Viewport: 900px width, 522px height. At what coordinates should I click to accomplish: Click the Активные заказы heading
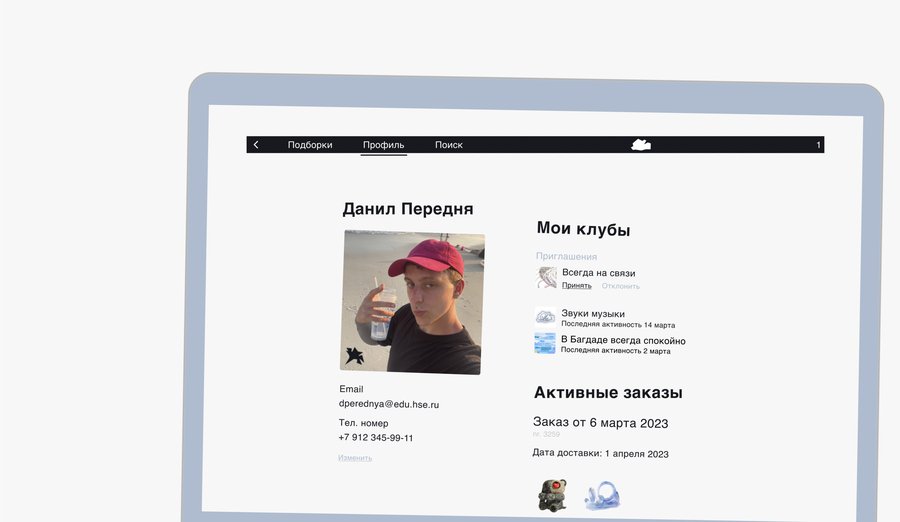click(x=608, y=392)
